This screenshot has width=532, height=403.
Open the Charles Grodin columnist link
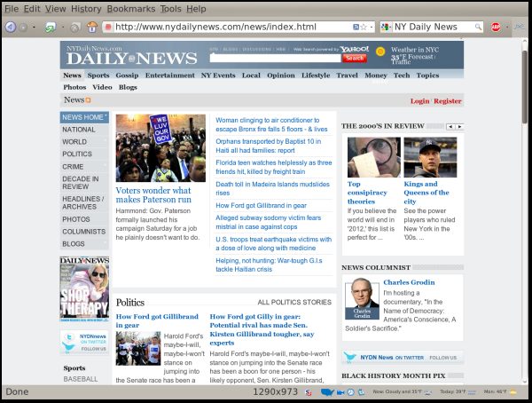click(x=409, y=282)
